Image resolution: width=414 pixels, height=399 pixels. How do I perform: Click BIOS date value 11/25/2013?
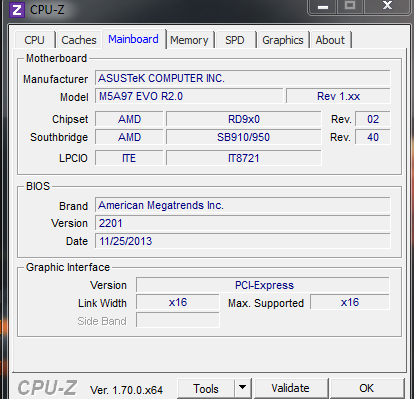pos(242,241)
